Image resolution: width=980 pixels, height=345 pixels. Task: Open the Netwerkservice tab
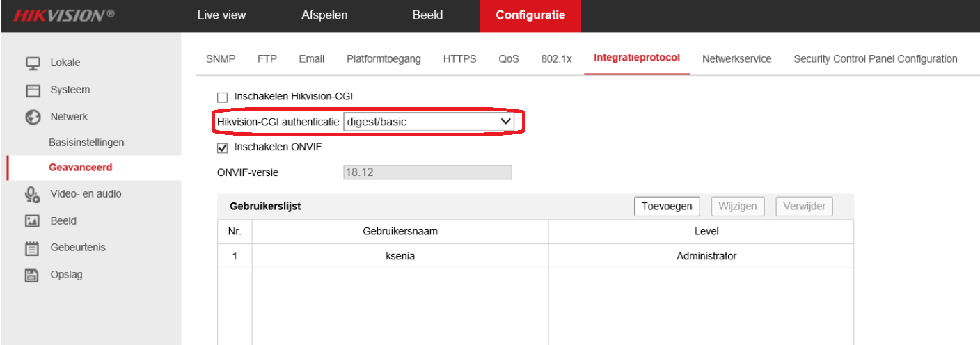pos(736,59)
